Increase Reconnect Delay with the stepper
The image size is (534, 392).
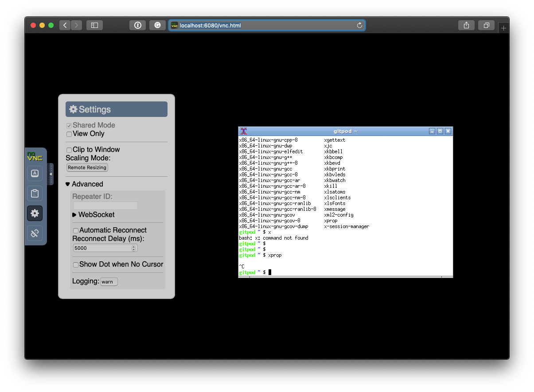coord(133,246)
